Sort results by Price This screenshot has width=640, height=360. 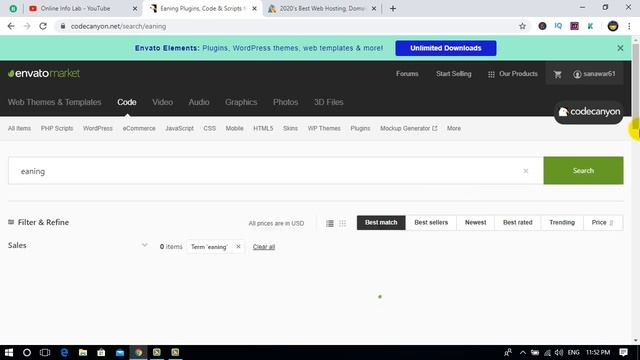(603, 222)
